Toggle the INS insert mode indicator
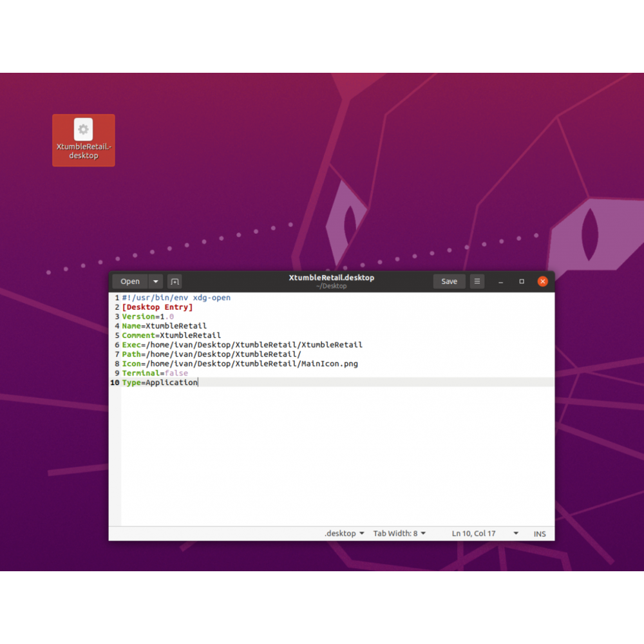The width and height of the screenshot is (644, 644). point(540,533)
